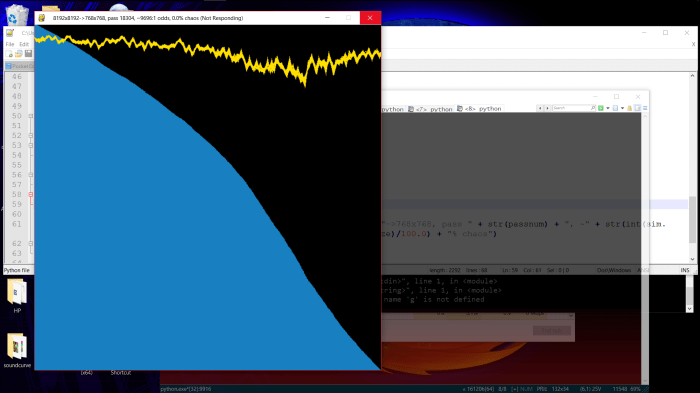
Task: Close the Notepad++ document with small X
Action: (x=693, y=44)
